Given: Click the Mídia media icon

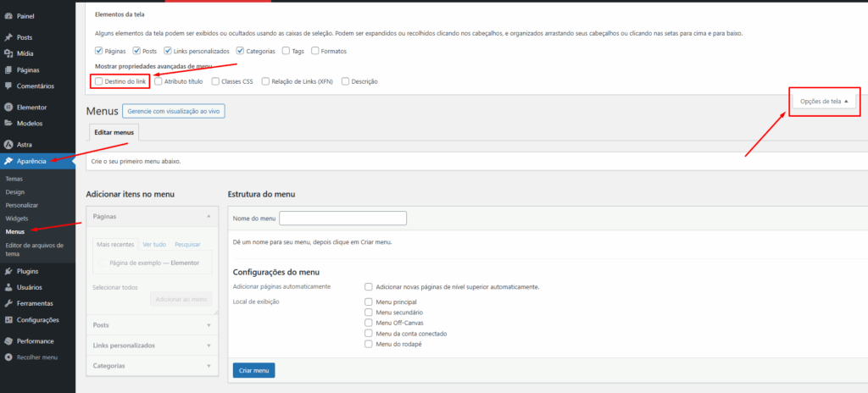Looking at the screenshot, I should (8, 53).
